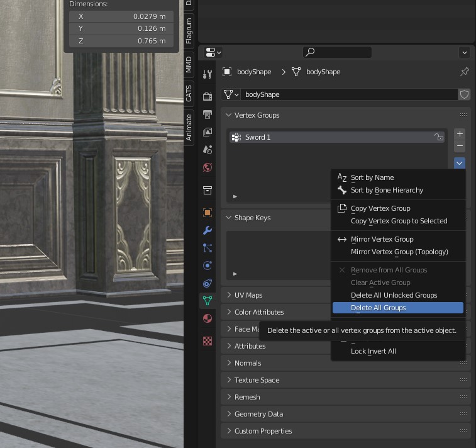This screenshot has height=448, width=476.
Task: Open the Physics properties tab
Action: tap(208, 266)
